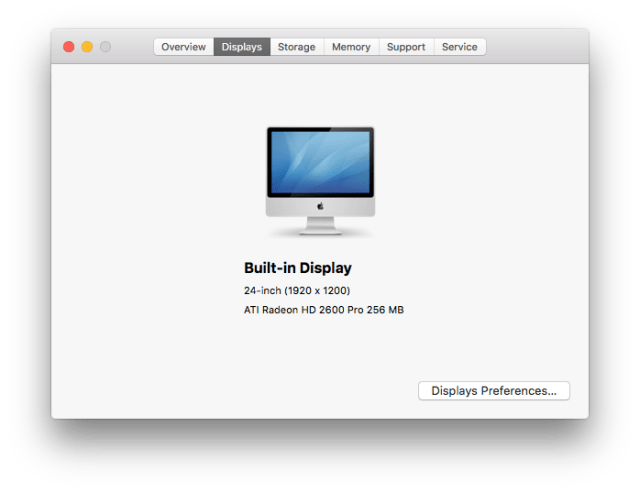This screenshot has width=640, height=492.
Task: Close the About This Mac window
Action: (69, 47)
